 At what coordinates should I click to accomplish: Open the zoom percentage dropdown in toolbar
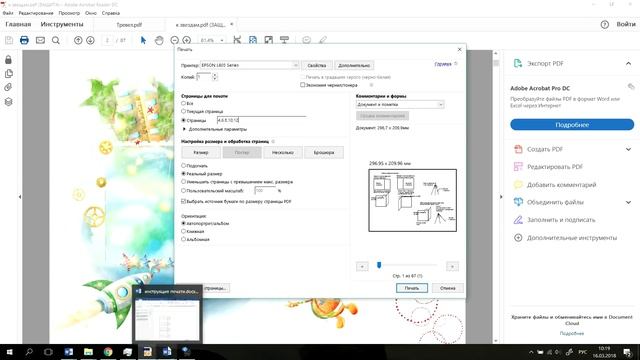click(222, 40)
